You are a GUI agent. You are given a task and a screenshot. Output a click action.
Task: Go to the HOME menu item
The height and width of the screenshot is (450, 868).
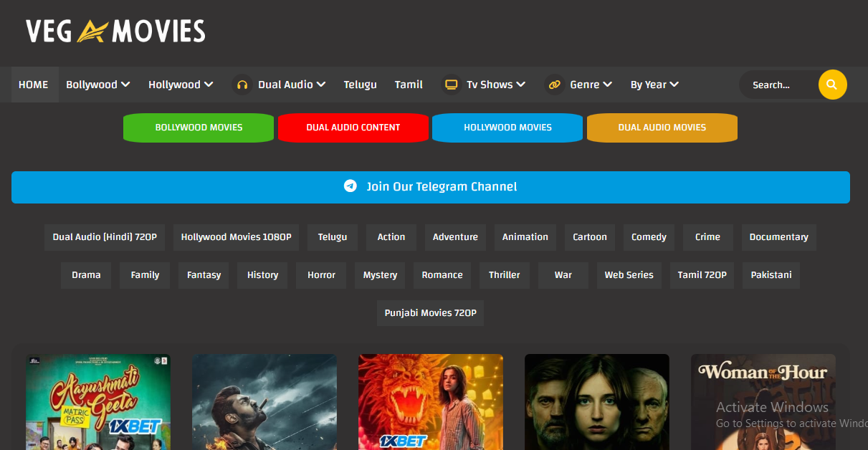[x=34, y=85]
